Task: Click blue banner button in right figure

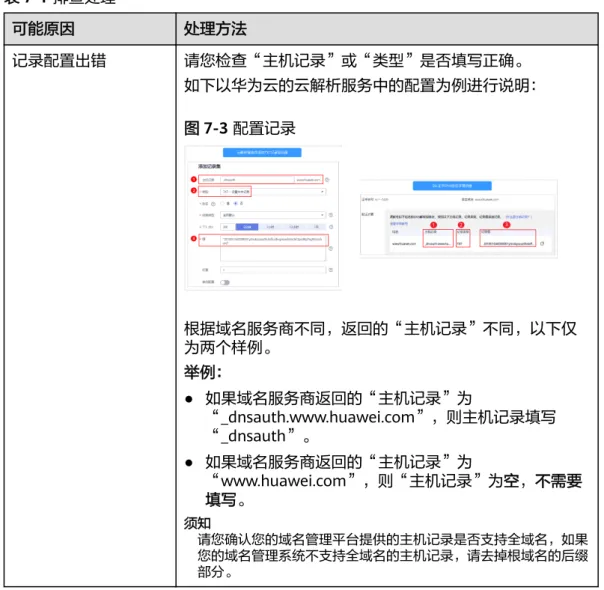Action: [x=452, y=186]
